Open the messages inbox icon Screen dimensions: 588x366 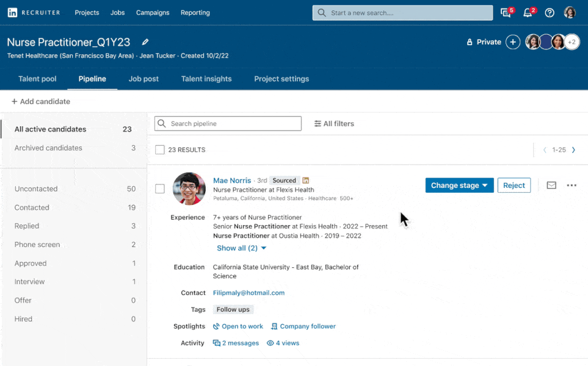507,12
